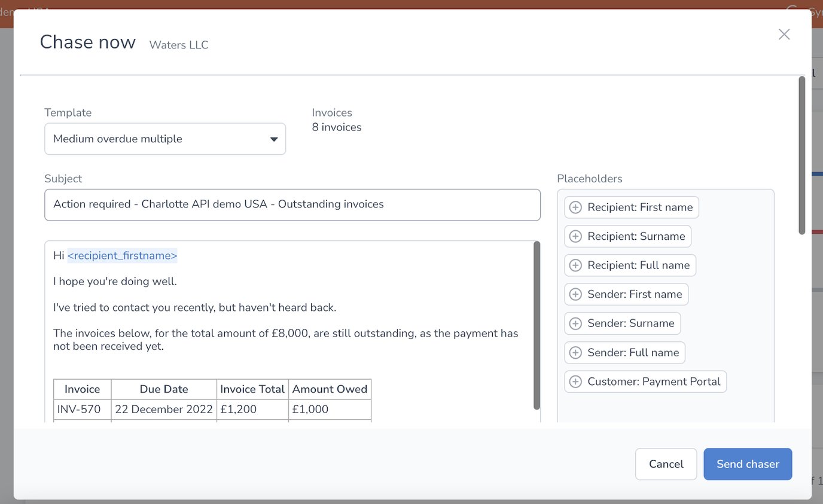Send the chaser email
Viewport: 823px width, 504px height.
pyautogui.click(x=748, y=464)
